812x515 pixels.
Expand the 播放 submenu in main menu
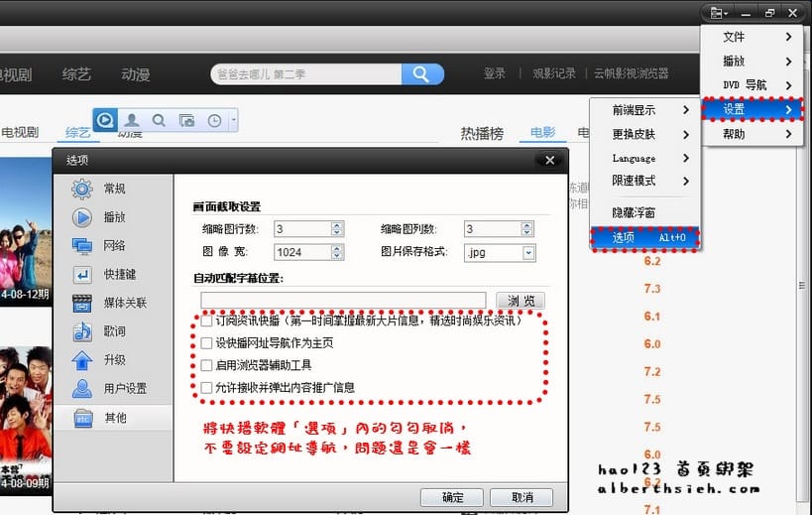click(x=752, y=62)
